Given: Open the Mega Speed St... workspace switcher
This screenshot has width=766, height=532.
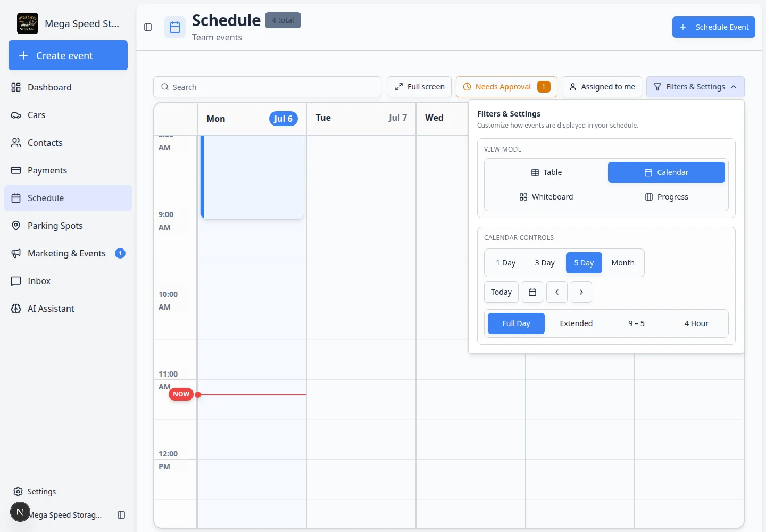Looking at the screenshot, I should coord(68,23).
